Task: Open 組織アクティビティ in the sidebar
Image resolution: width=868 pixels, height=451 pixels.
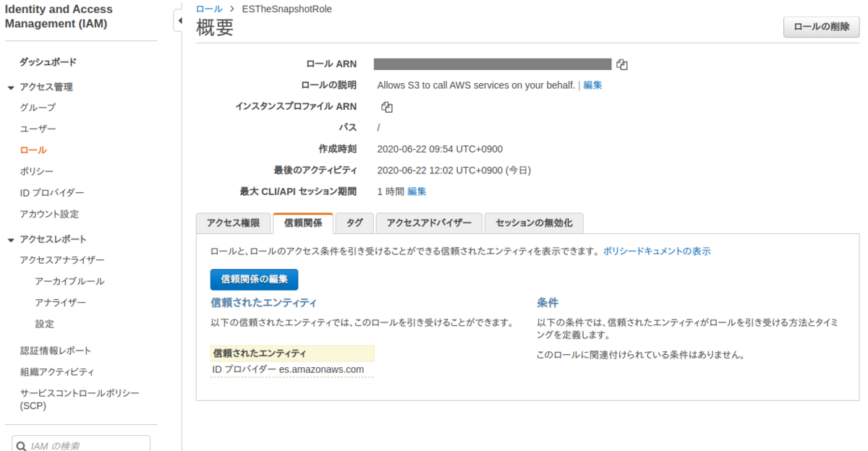Action: [56, 372]
